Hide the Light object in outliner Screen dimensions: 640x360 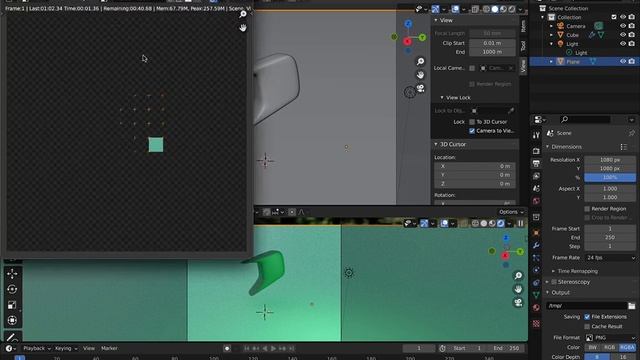pyautogui.click(x=623, y=44)
